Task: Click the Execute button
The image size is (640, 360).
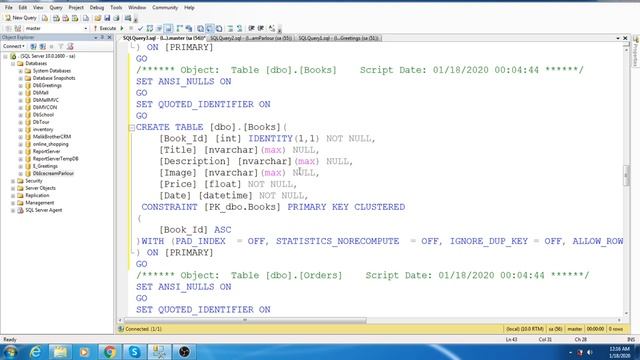Action: click(105, 28)
